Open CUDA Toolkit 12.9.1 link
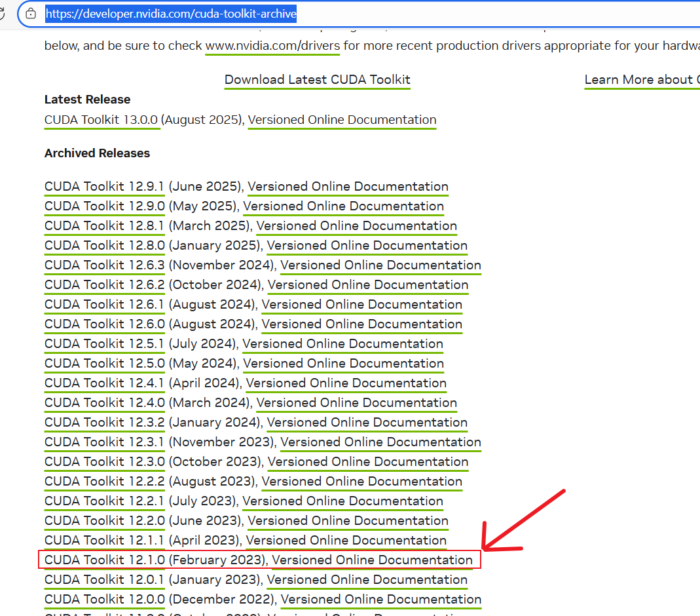The width and height of the screenshot is (700, 616). pyautogui.click(x=105, y=186)
